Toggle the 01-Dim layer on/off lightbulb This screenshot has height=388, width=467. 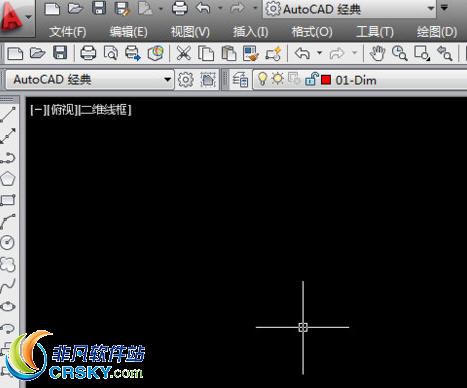[x=263, y=79]
